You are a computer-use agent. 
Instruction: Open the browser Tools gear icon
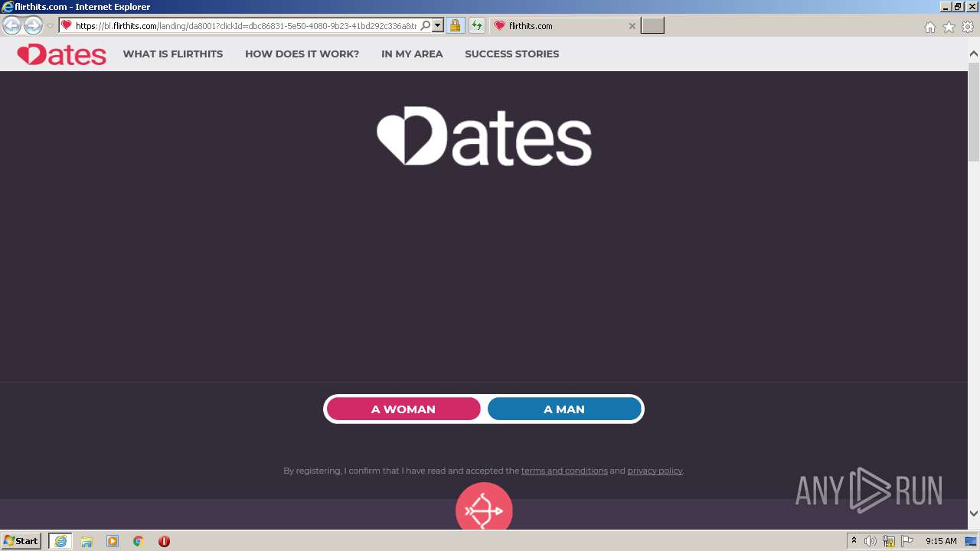pos(968,27)
